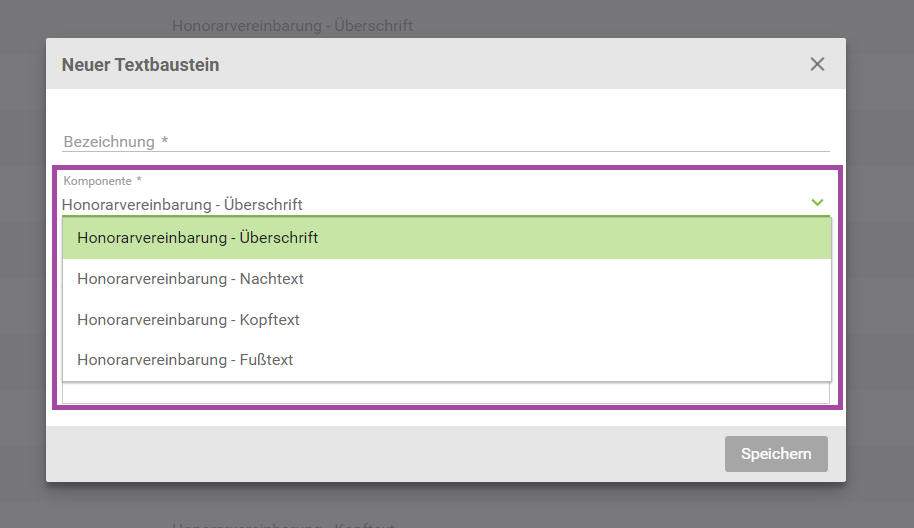Choose Honorarvereinbarung - Nachtext option
The height and width of the screenshot is (528, 914).
pyautogui.click(x=447, y=279)
